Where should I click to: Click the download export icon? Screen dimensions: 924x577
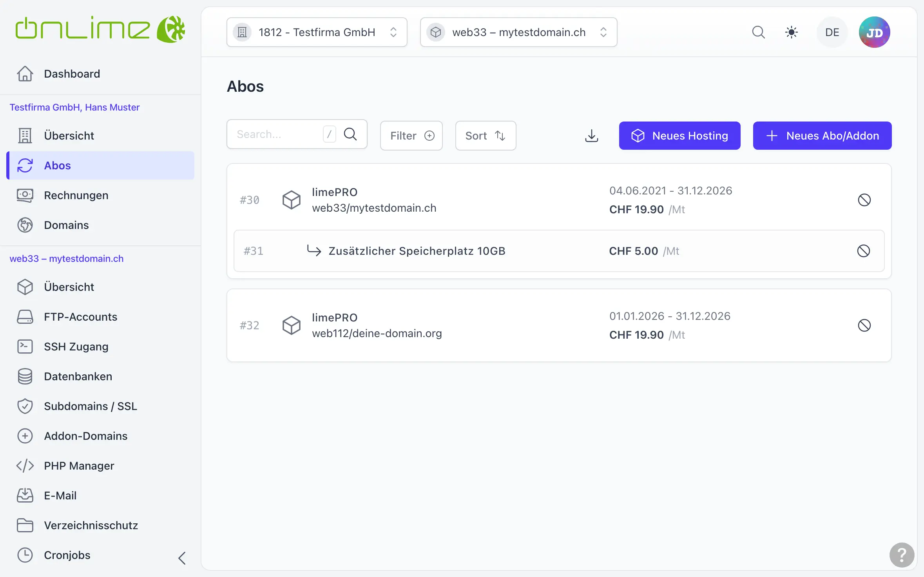pyautogui.click(x=592, y=136)
